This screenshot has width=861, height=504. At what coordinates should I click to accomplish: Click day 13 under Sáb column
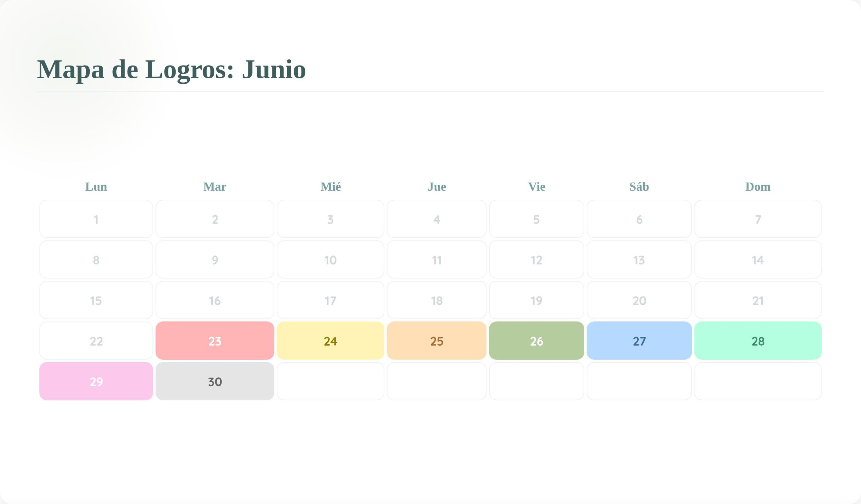tap(639, 260)
